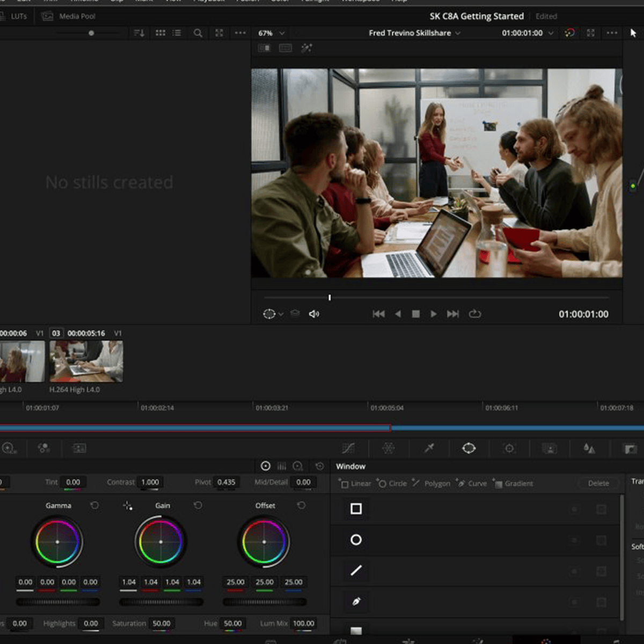
Task: Click the gallery search icon
Action: (x=198, y=33)
